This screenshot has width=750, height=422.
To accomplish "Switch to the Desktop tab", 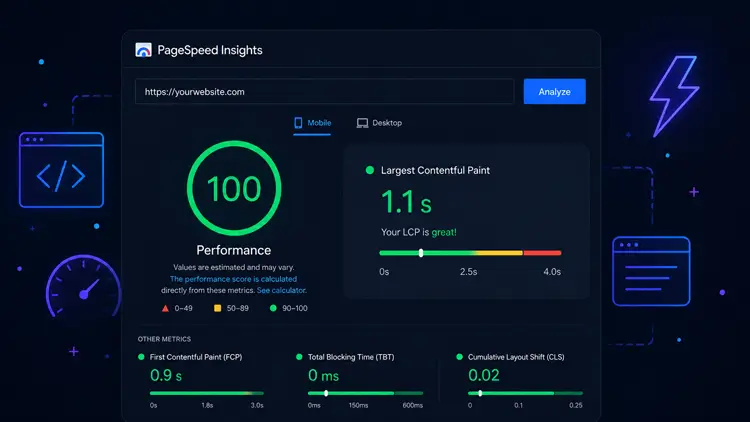I will [379, 123].
